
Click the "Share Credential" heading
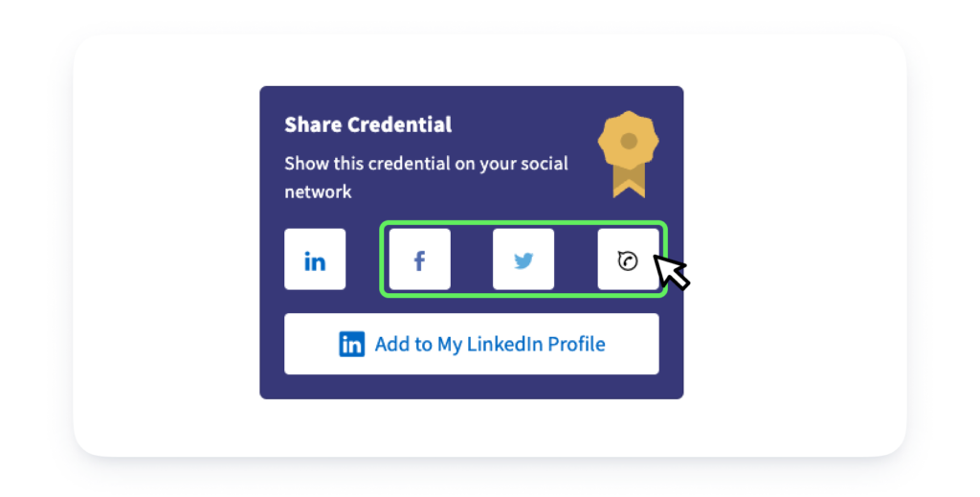click(367, 124)
